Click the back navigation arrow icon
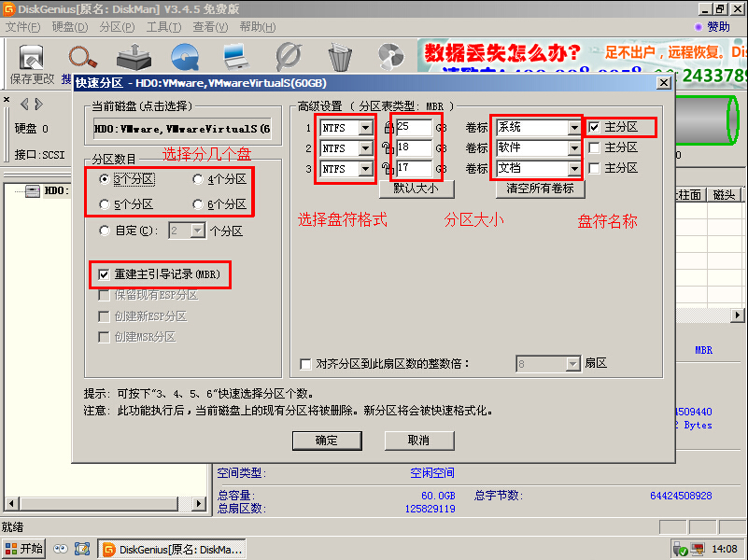Image resolution: width=748 pixels, height=560 pixels. coord(25,104)
